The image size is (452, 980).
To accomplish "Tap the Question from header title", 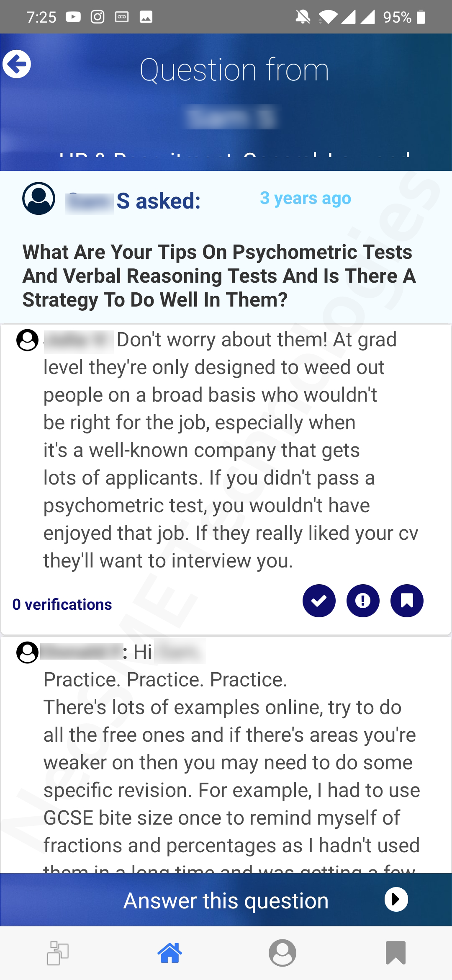I will pyautogui.click(x=234, y=70).
